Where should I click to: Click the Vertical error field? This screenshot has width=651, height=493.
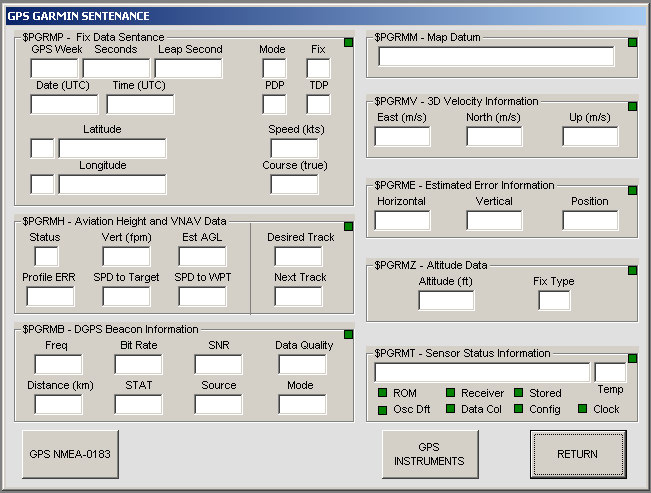tap(494, 220)
